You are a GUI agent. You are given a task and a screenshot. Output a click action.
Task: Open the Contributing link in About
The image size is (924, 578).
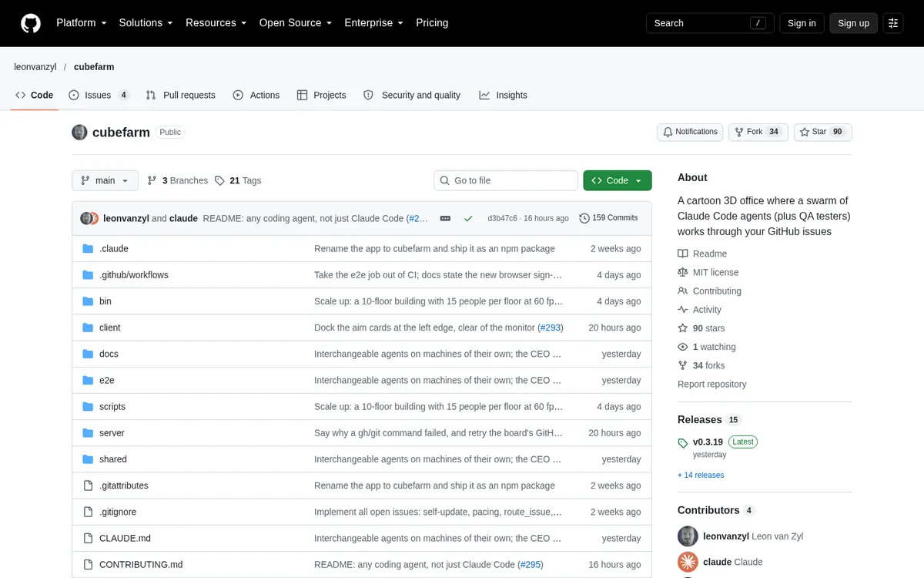709,291
